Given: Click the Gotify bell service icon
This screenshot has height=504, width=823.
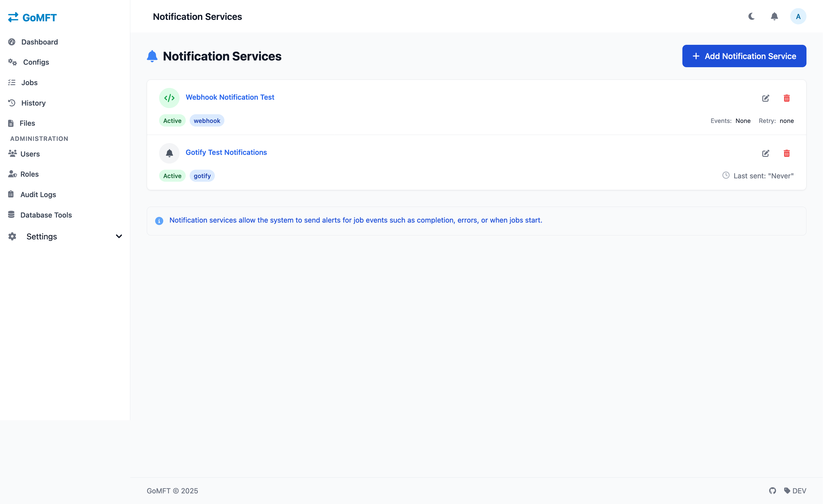Looking at the screenshot, I should pyautogui.click(x=169, y=153).
